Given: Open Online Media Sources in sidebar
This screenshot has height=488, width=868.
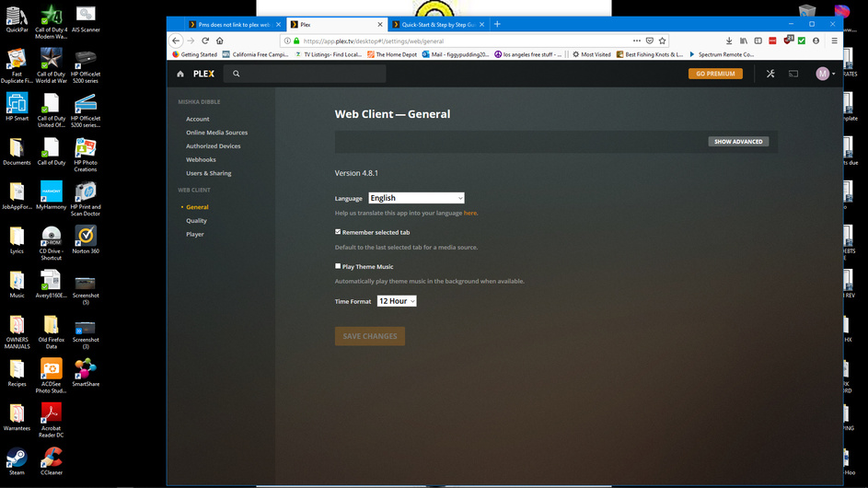Looking at the screenshot, I should point(217,133).
